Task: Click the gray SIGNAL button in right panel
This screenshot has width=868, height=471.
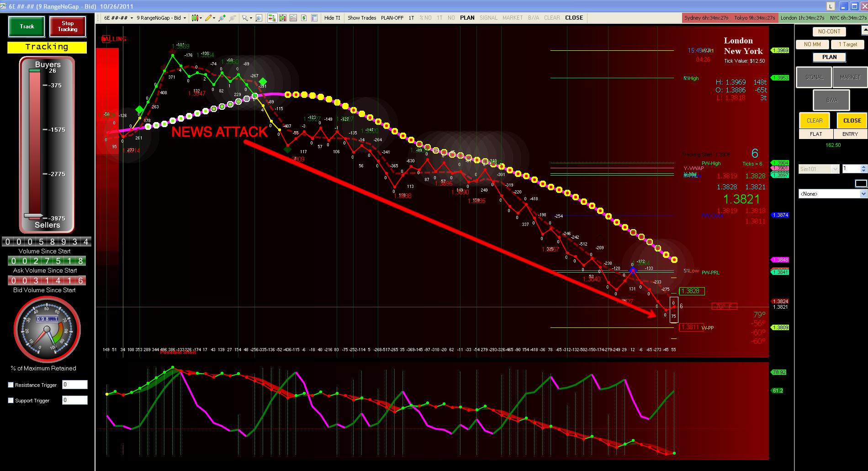Action: coord(814,77)
